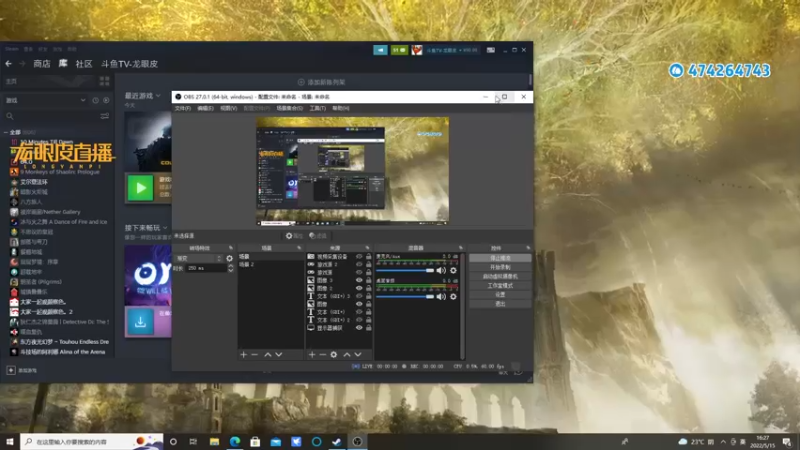Click OBS 启动虚拟摄像机 button

(500, 277)
